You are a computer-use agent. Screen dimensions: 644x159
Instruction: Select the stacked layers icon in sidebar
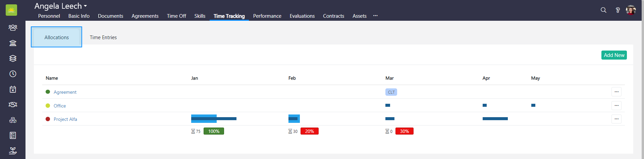pyautogui.click(x=13, y=58)
